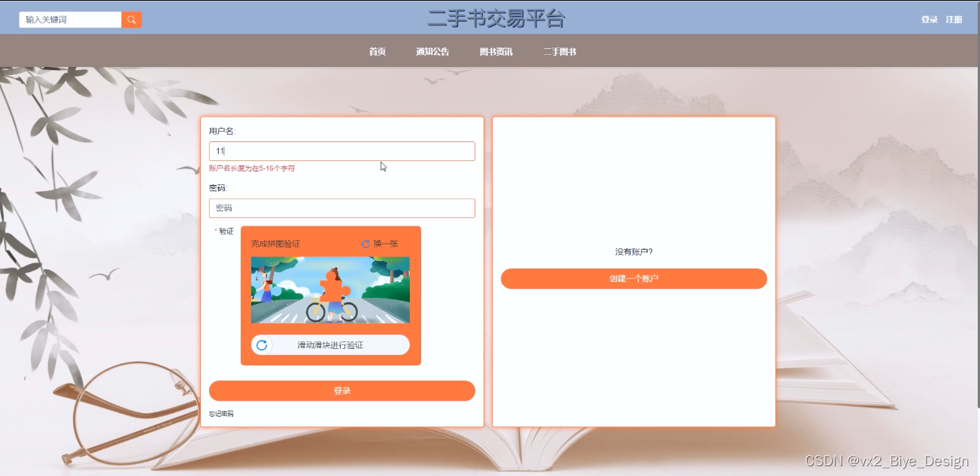Open 通知公告 in the navigation bar

[432, 52]
